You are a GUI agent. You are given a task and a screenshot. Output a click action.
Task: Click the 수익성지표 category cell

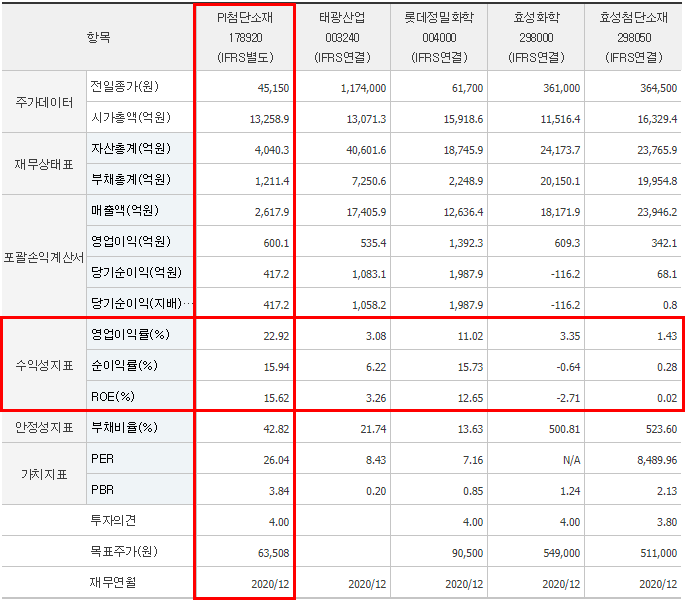pos(44,365)
